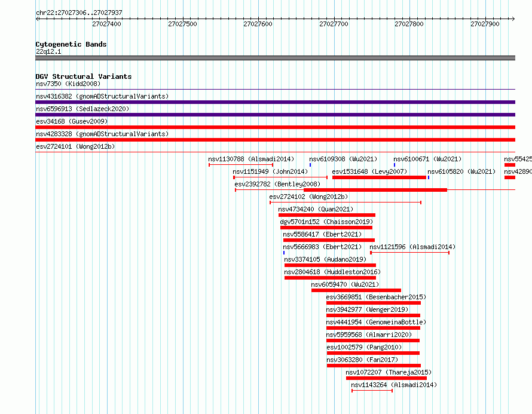Click the small blue marker under nsv6109308
This screenshot has height=414, width=532.
click(x=310, y=165)
